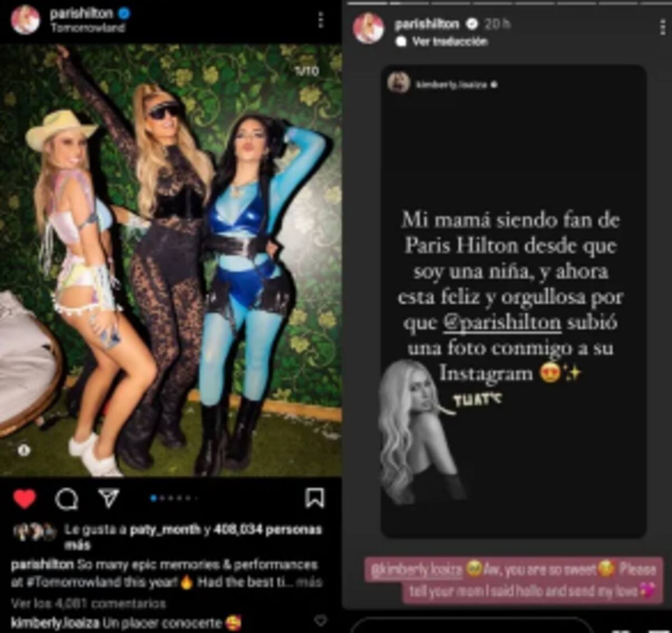
Task: Open post options three-dot menu
Action: 321,20
